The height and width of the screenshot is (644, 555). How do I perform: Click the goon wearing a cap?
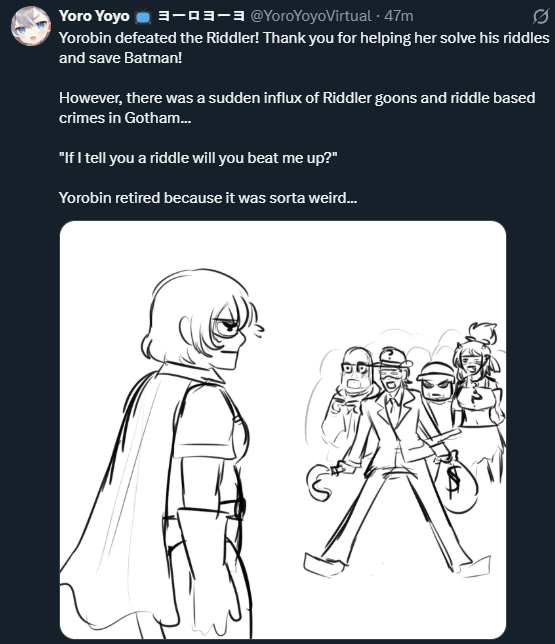tap(436, 380)
